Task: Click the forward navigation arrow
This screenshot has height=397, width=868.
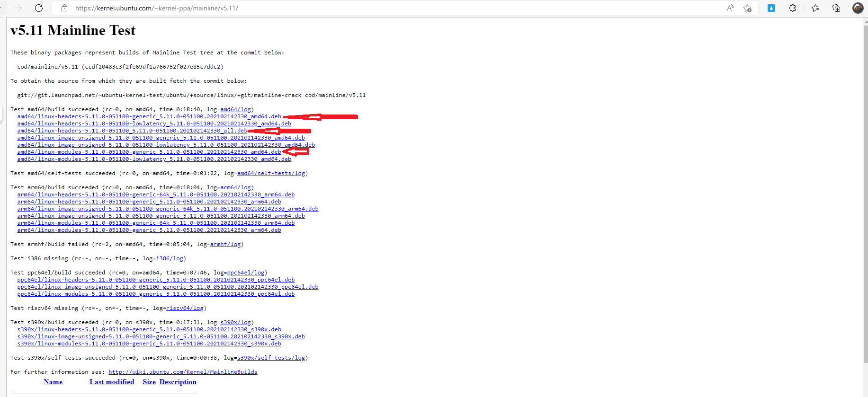Action: coord(18,8)
